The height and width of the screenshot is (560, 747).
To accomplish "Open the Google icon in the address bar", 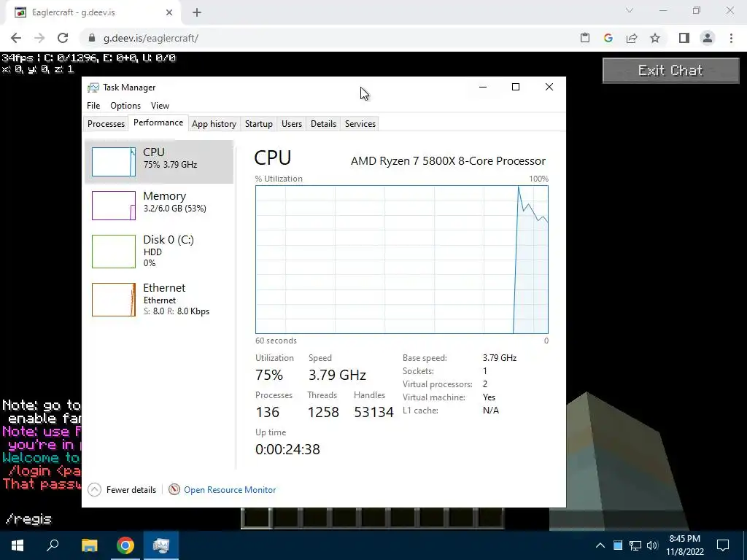I will [608, 38].
